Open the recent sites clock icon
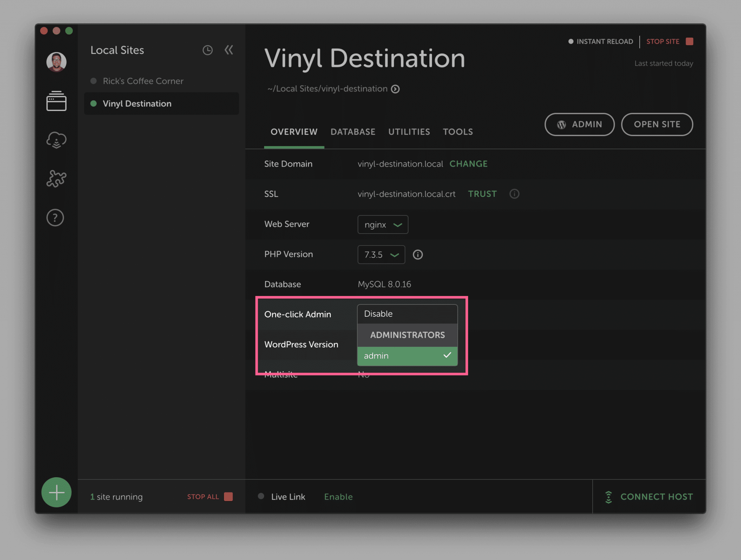This screenshot has width=741, height=560. pos(207,50)
